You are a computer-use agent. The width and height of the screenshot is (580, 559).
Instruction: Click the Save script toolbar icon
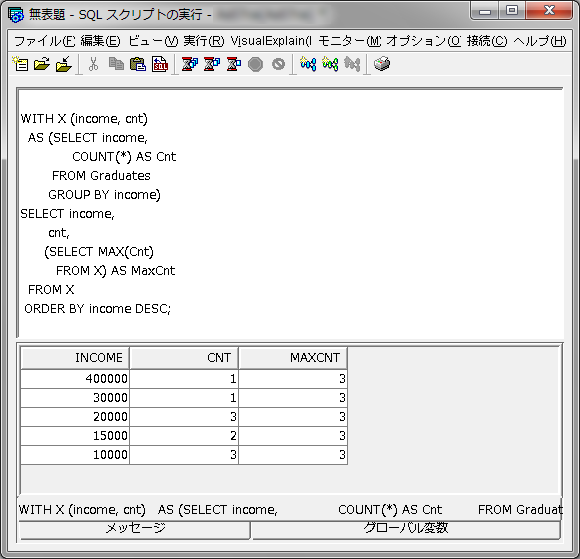click(x=64, y=64)
